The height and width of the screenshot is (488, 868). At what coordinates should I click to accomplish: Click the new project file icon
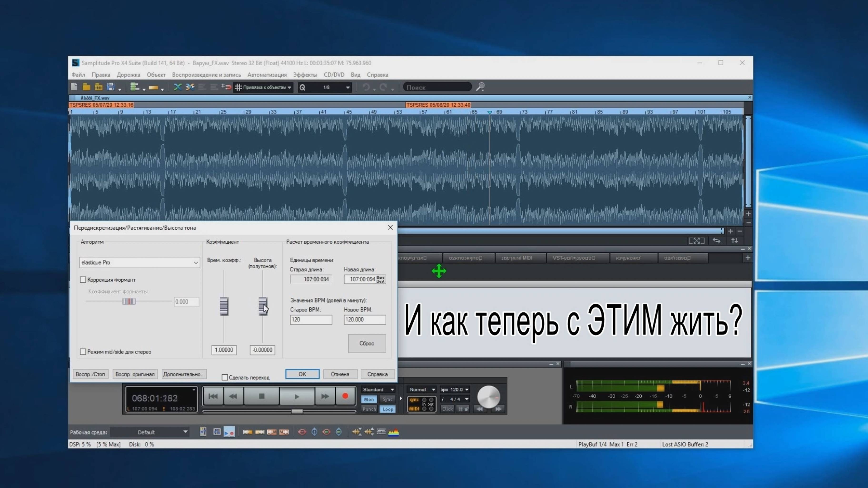tap(74, 87)
